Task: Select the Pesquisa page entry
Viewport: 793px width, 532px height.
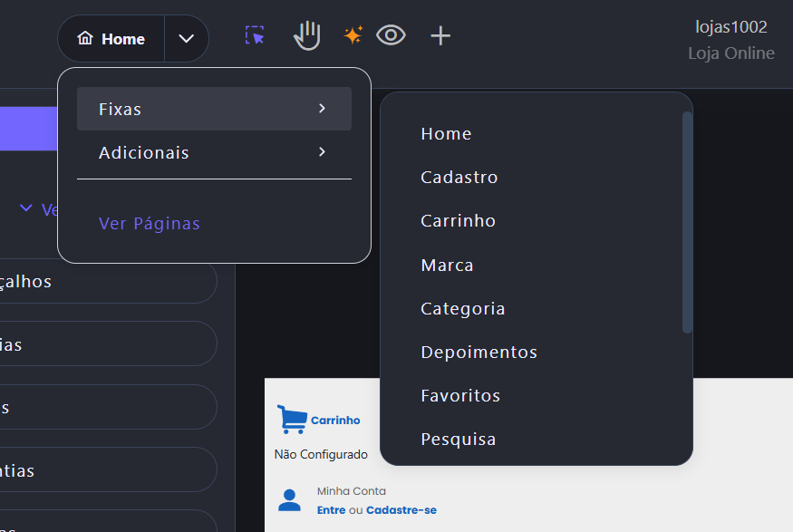Action: click(458, 440)
